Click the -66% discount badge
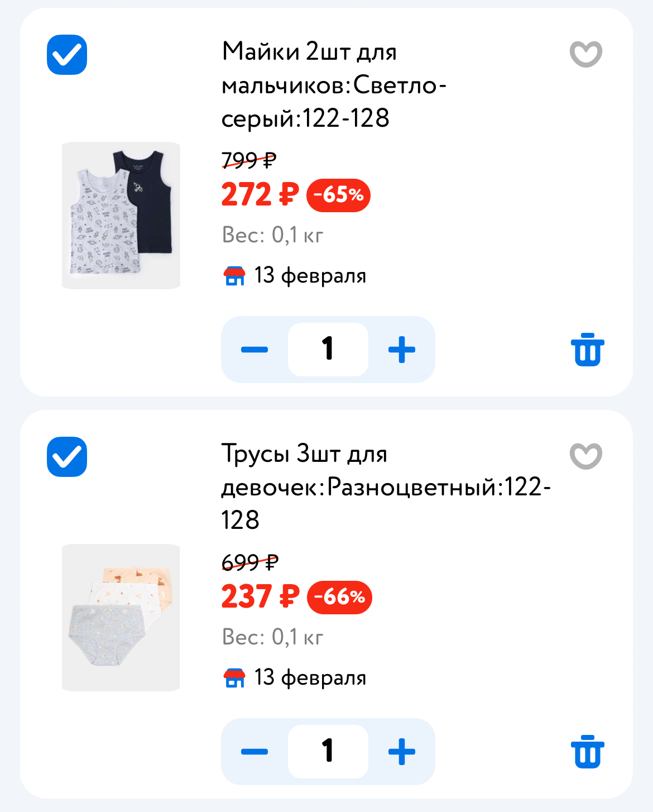Viewport: 653px width, 812px height. click(x=339, y=597)
